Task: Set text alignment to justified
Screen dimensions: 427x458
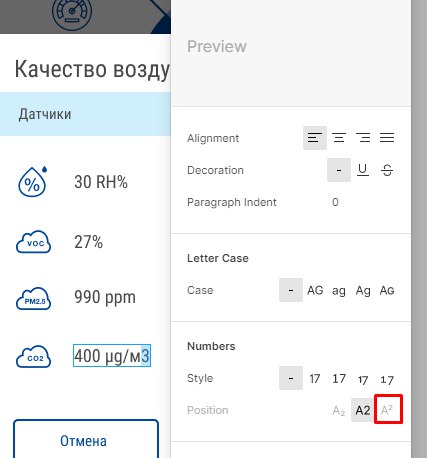Action: click(387, 138)
